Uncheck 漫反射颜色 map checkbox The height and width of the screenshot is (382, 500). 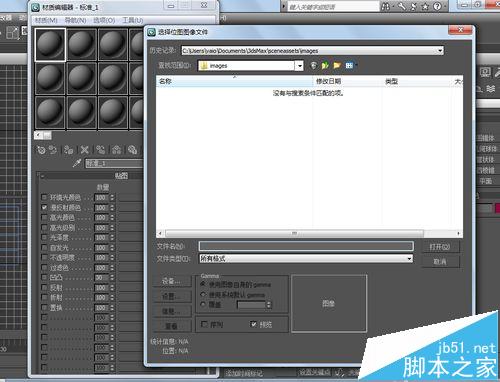(x=44, y=207)
